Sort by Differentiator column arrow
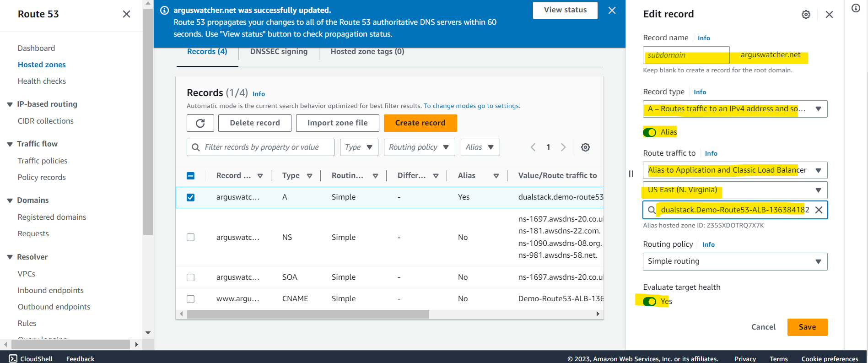868x363 pixels. coord(436,176)
